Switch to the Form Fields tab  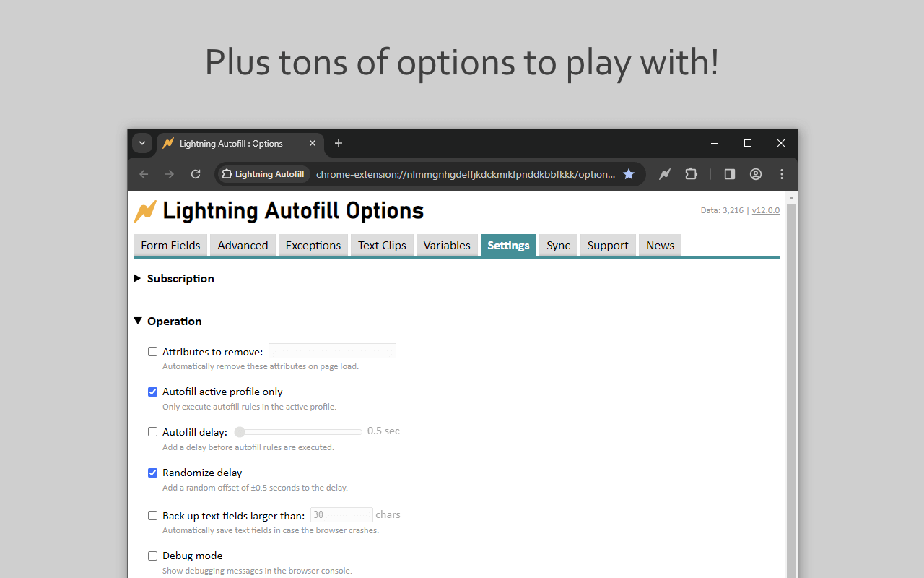pos(170,245)
